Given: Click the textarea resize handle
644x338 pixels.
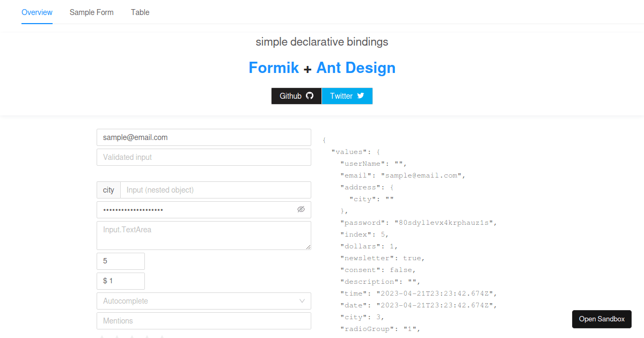Looking at the screenshot, I should pyautogui.click(x=309, y=247).
